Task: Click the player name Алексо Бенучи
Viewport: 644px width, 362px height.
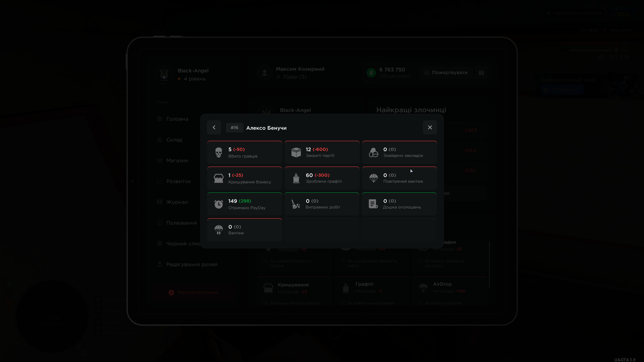Action: point(266,128)
